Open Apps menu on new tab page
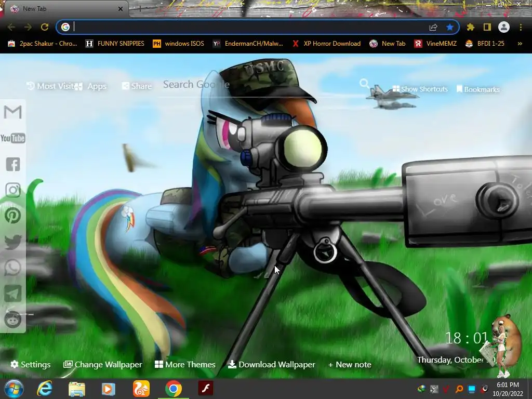 (x=91, y=87)
